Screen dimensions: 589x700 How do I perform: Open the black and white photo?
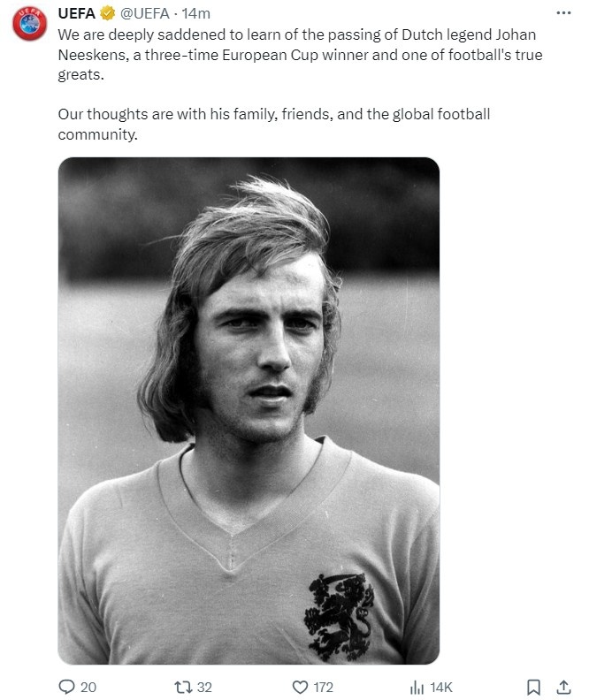pos(249,411)
